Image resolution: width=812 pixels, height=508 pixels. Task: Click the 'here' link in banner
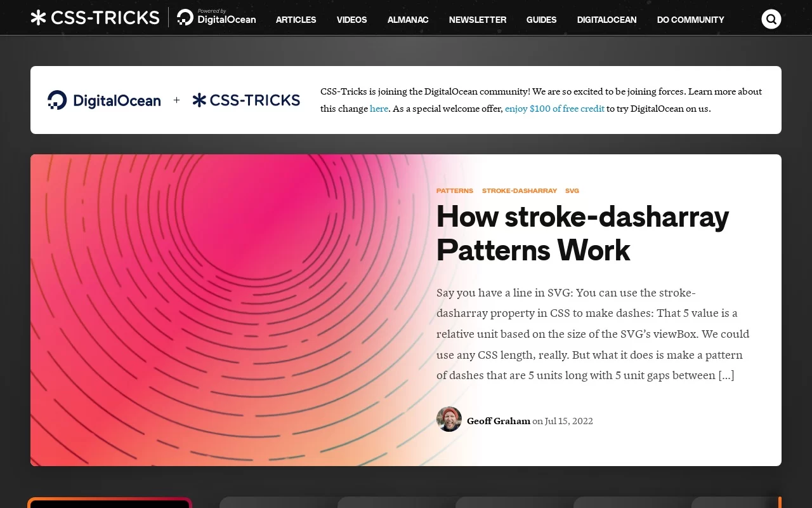[x=379, y=109]
